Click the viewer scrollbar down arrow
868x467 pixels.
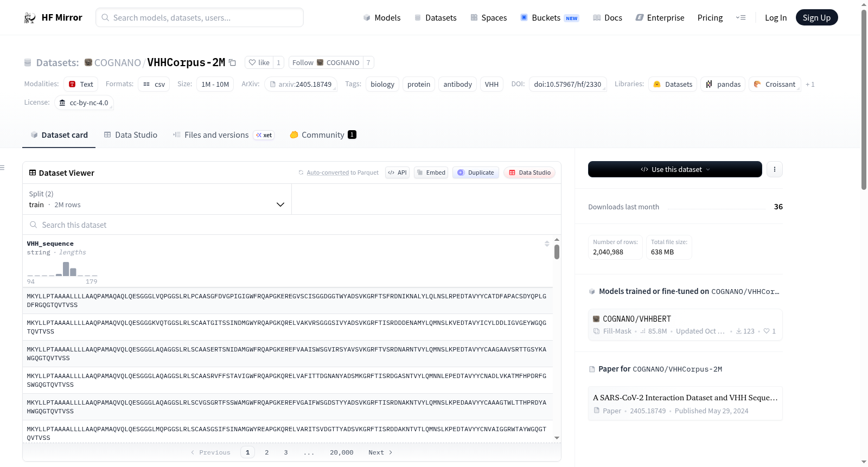click(x=557, y=438)
